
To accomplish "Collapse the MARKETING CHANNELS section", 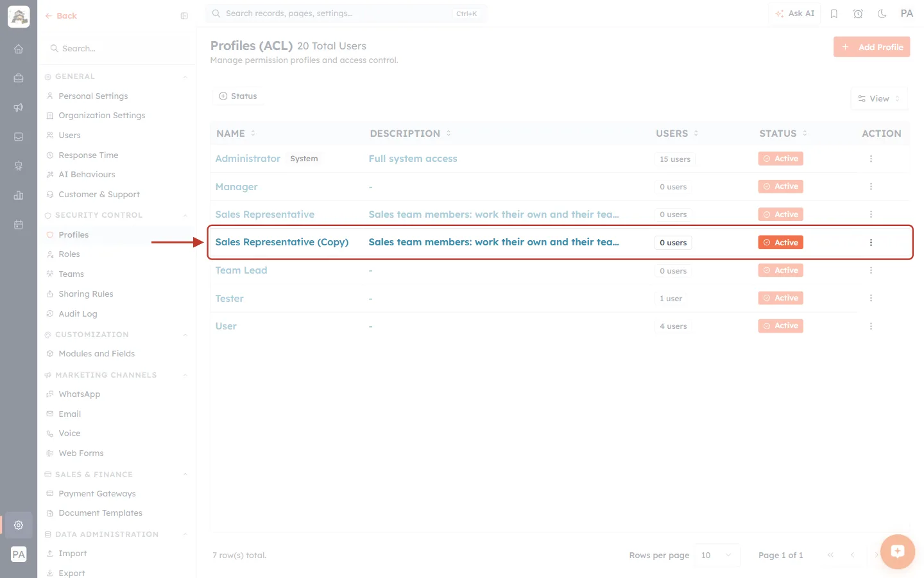I will [185, 376].
